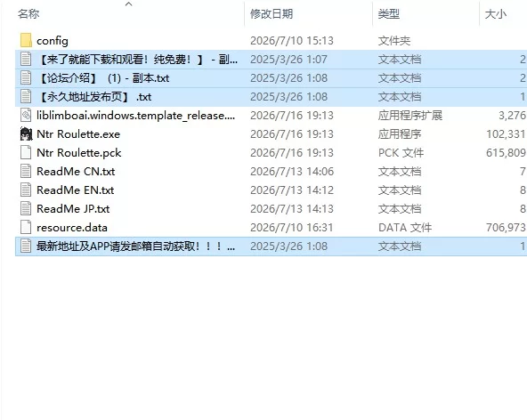Select liblimboai.windows.template_release file name
527x420 pixels.
(136, 116)
